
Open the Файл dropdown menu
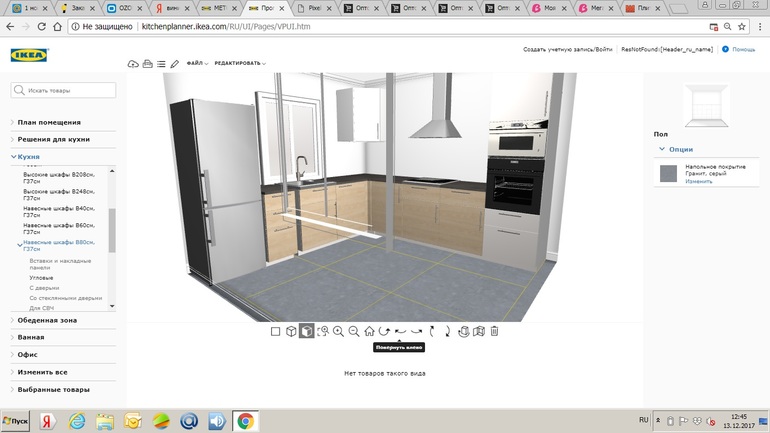pos(196,64)
